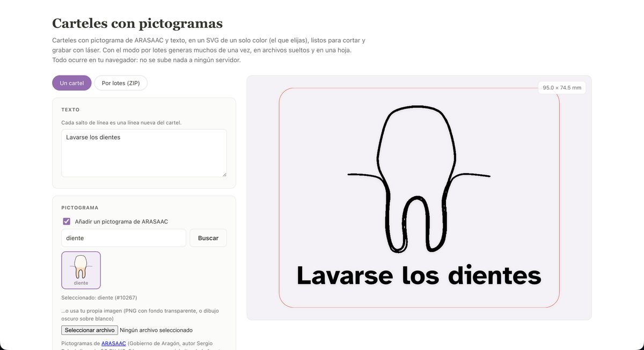Click 'Seleccionar archivo' to upload an image
Viewport: 644px width, 350px height.
[x=90, y=330]
